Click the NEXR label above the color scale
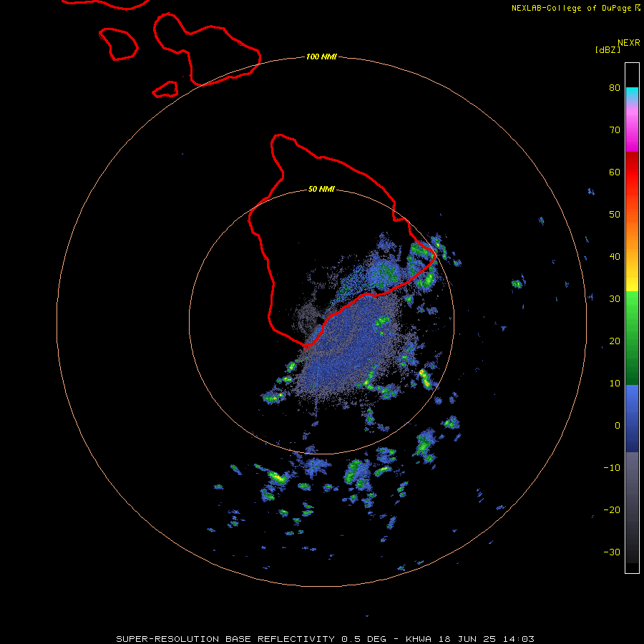644x644 pixels. [629, 43]
